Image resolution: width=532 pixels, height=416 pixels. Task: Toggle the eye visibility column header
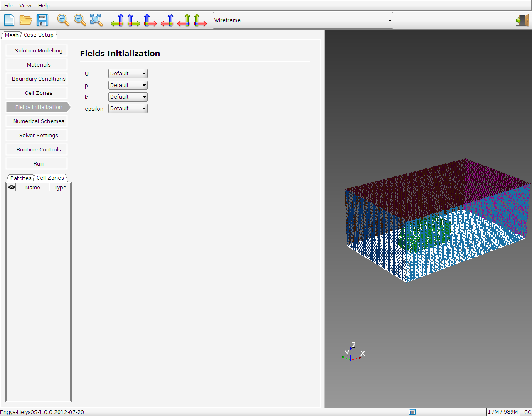coord(12,187)
